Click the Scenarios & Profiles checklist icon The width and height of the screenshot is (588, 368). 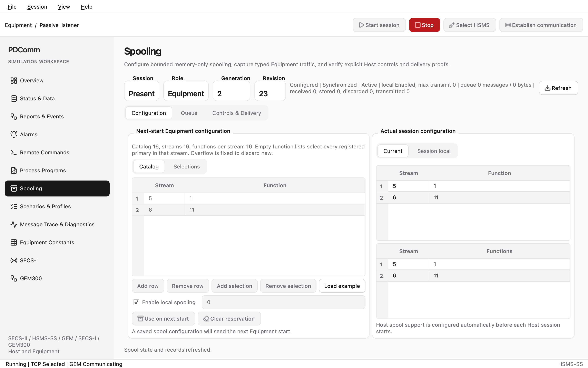14,206
